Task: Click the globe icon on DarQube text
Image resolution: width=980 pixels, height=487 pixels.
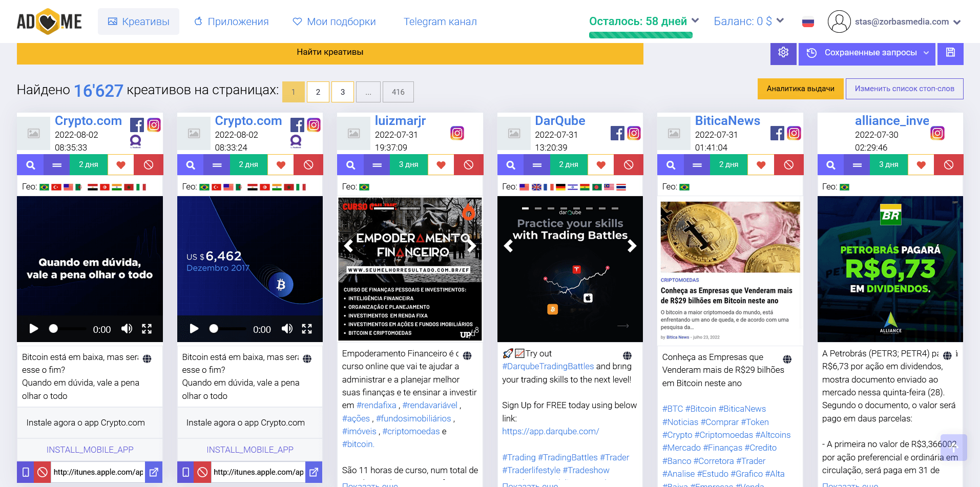Action: point(627,356)
